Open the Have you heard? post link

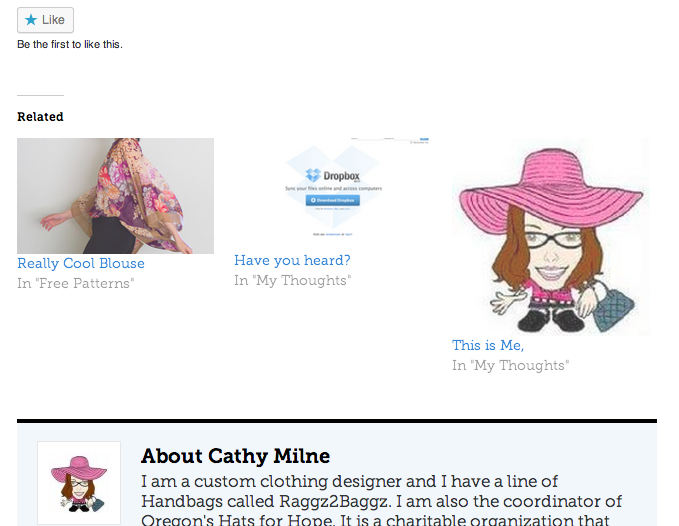tap(292, 260)
